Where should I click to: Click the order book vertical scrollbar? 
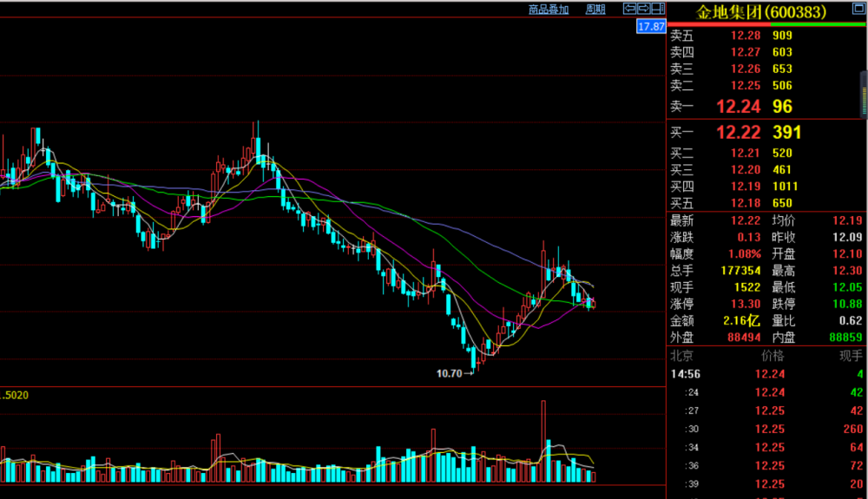(x=865, y=94)
